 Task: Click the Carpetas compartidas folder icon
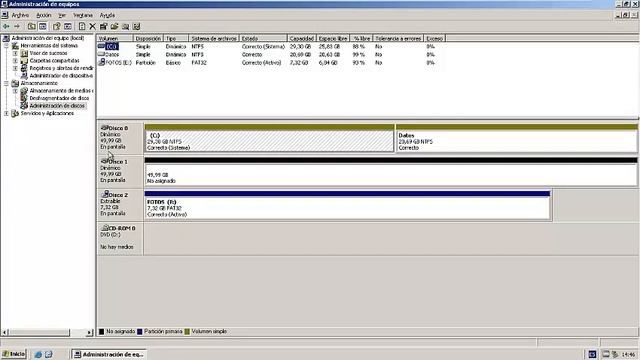point(24,60)
